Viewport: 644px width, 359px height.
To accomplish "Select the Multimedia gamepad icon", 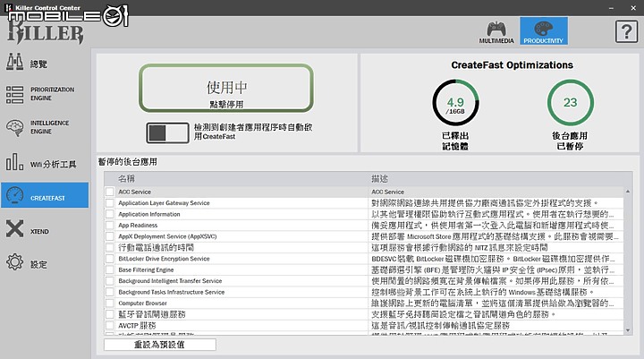I will coord(496,29).
